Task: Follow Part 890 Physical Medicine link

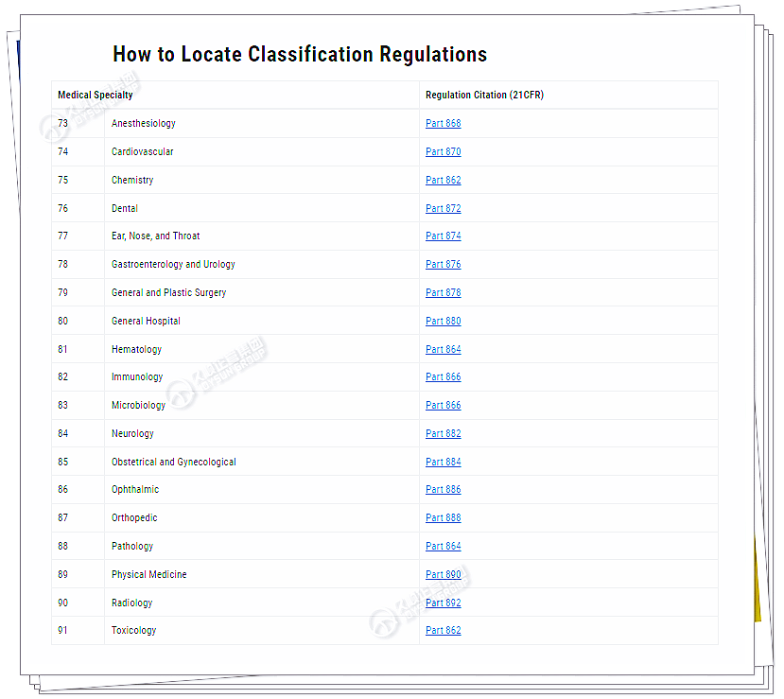Action: 443,575
